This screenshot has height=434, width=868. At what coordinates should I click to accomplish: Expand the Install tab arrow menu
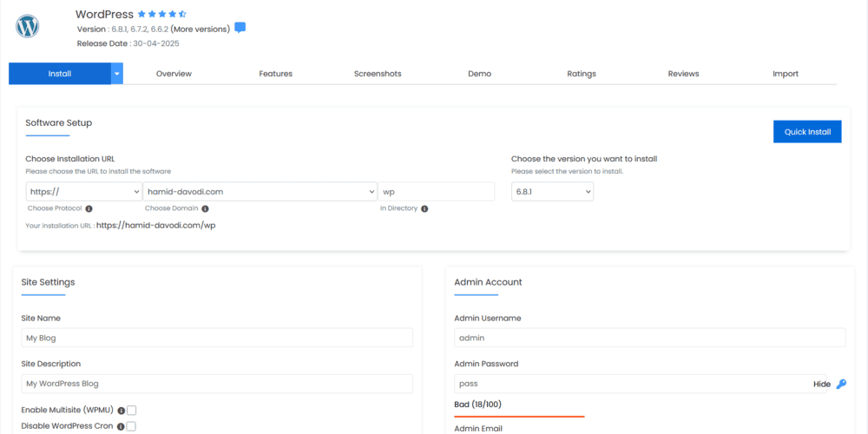117,74
